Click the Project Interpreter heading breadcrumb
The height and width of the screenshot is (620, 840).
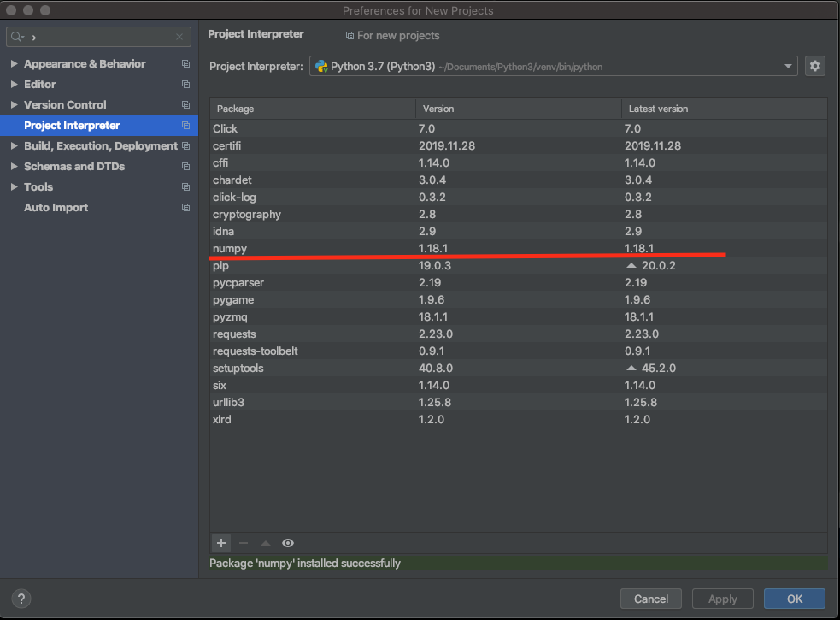pos(256,34)
